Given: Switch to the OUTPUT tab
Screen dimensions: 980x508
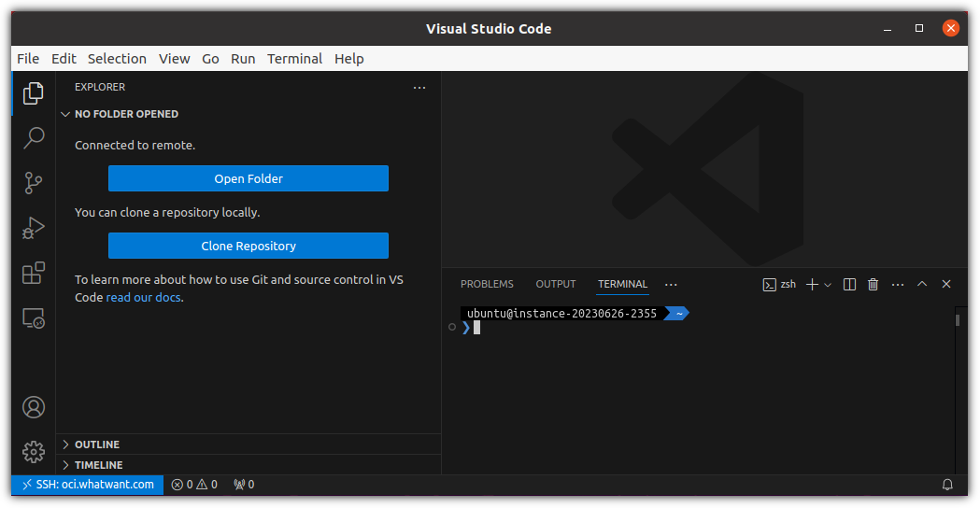Looking at the screenshot, I should click(556, 284).
